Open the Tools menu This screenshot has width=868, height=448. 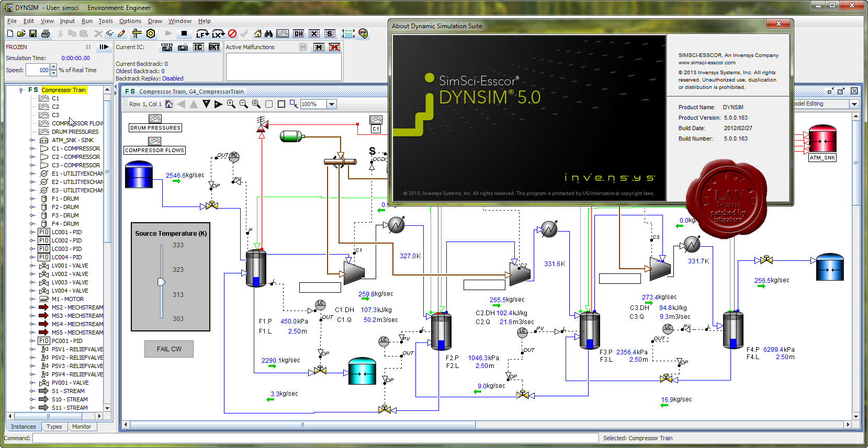tap(106, 21)
